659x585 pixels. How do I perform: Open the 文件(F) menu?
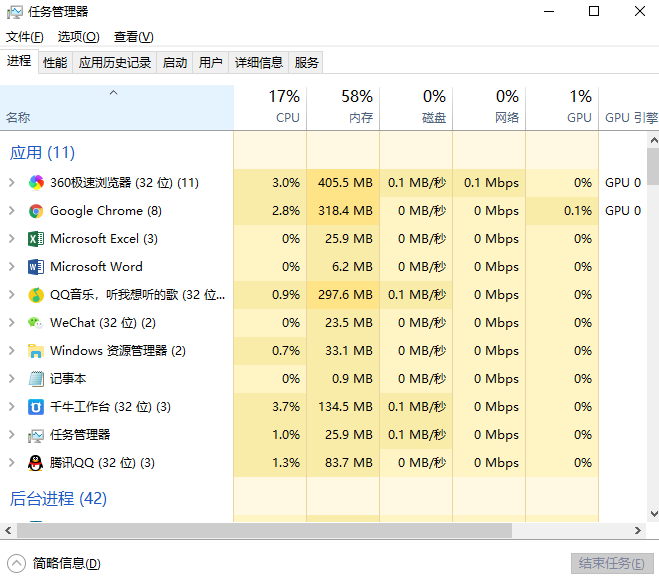point(24,37)
